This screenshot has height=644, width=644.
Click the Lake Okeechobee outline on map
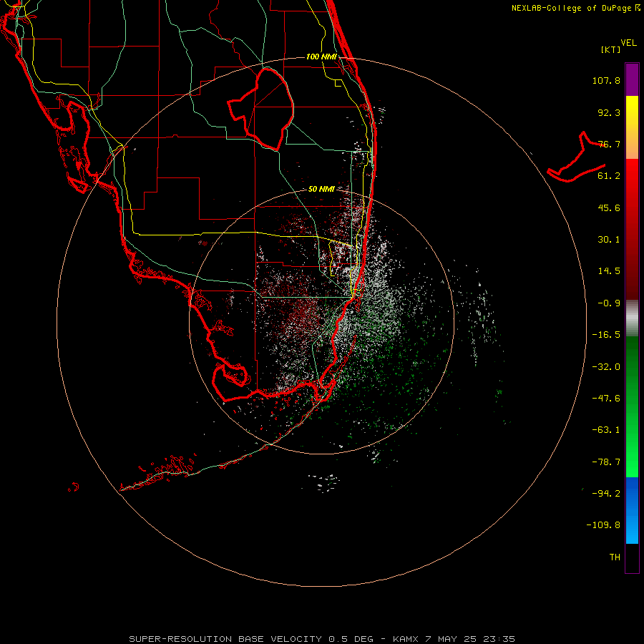(x=262, y=109)
